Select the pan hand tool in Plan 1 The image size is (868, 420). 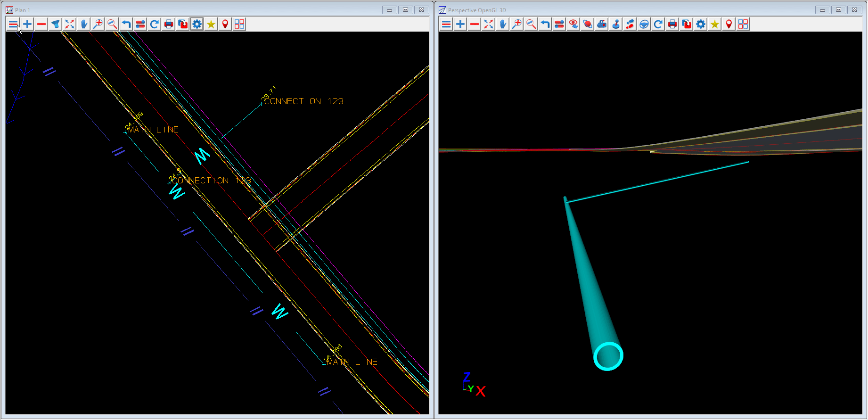pos(84,24)
